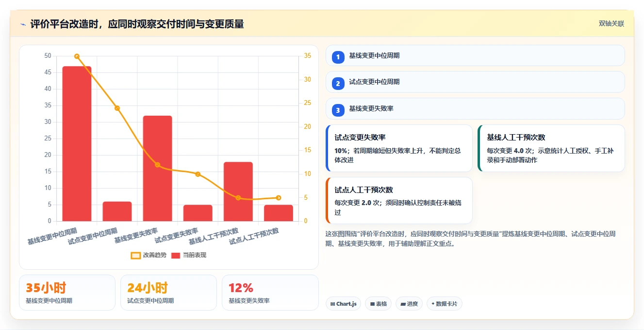This screenshot has height=330, width=644.
Task: Click the card text mentioning 每次变更 4.0 次
Action: pyautogui.click(x=550, y=156)
